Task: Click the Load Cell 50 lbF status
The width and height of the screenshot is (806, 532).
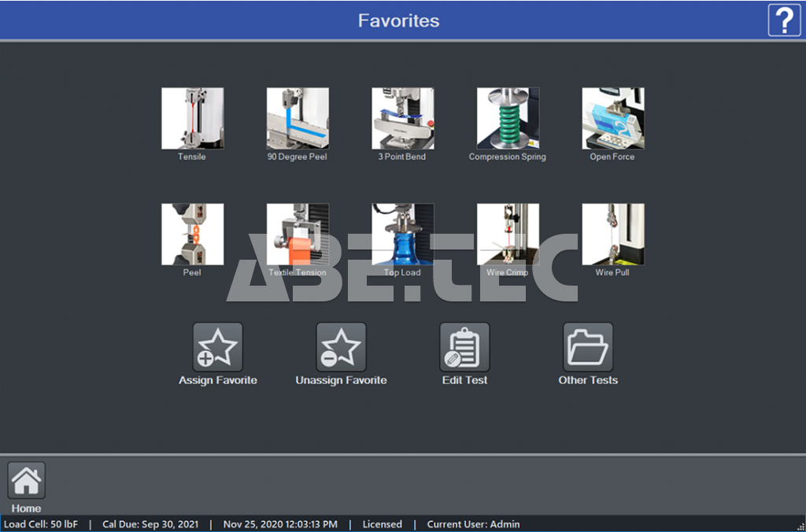Action: 41,524
